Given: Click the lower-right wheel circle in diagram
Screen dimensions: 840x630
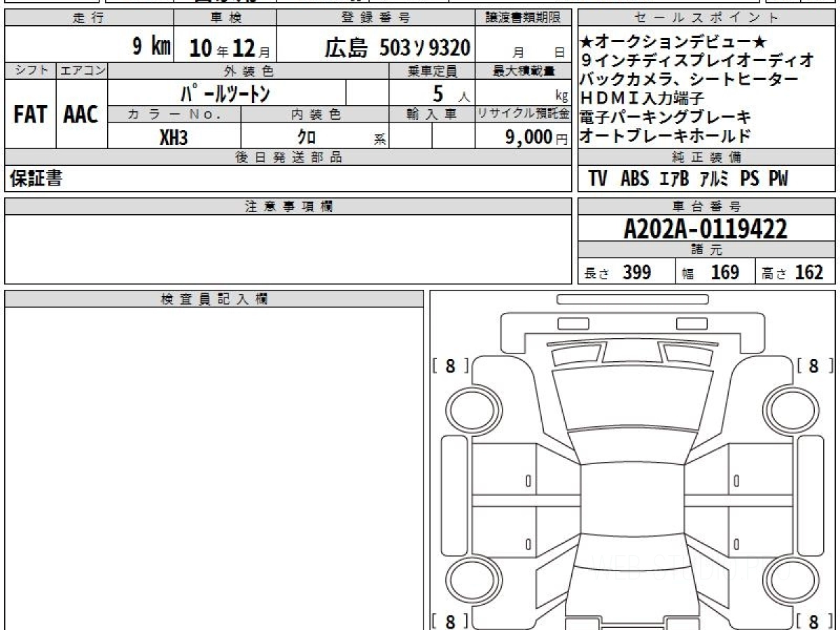Looking at the screenshot, I should (x=791, y=581).
